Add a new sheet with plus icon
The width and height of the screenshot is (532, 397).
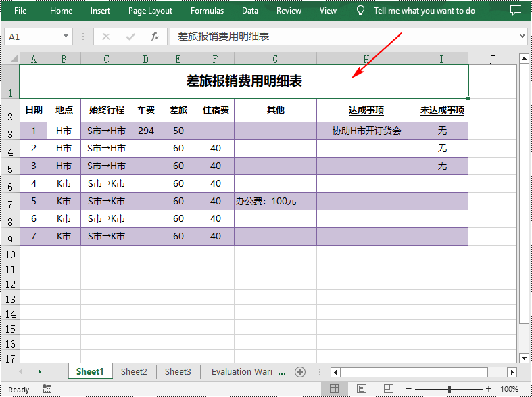[300, 372]
